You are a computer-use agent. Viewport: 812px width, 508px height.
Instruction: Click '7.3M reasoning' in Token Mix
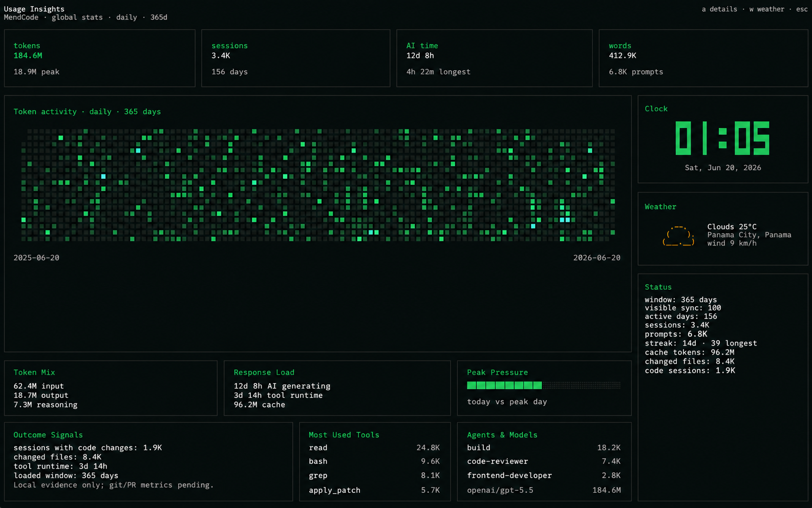pos(45,405)
